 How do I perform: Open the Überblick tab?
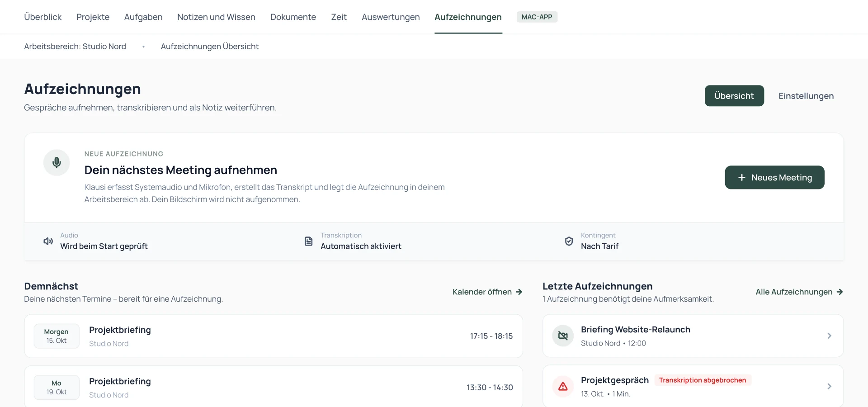(x=42, y=17)
